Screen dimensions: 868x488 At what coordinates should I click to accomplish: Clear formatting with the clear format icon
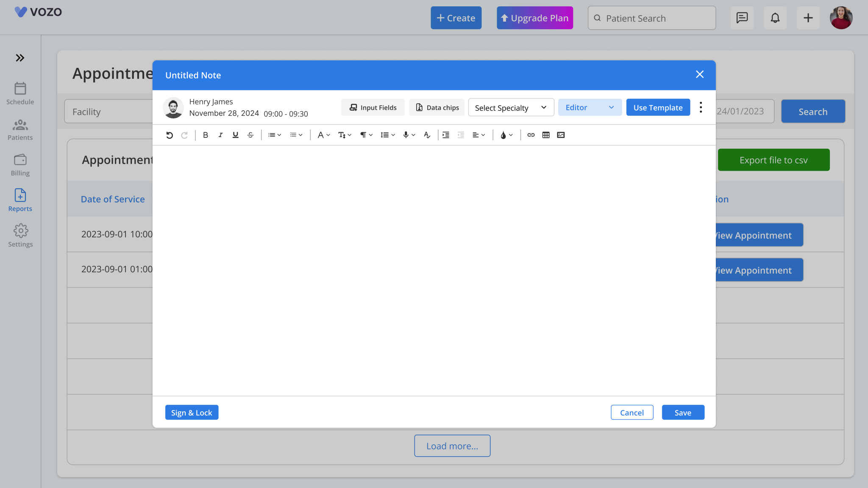tap(426, 135)
